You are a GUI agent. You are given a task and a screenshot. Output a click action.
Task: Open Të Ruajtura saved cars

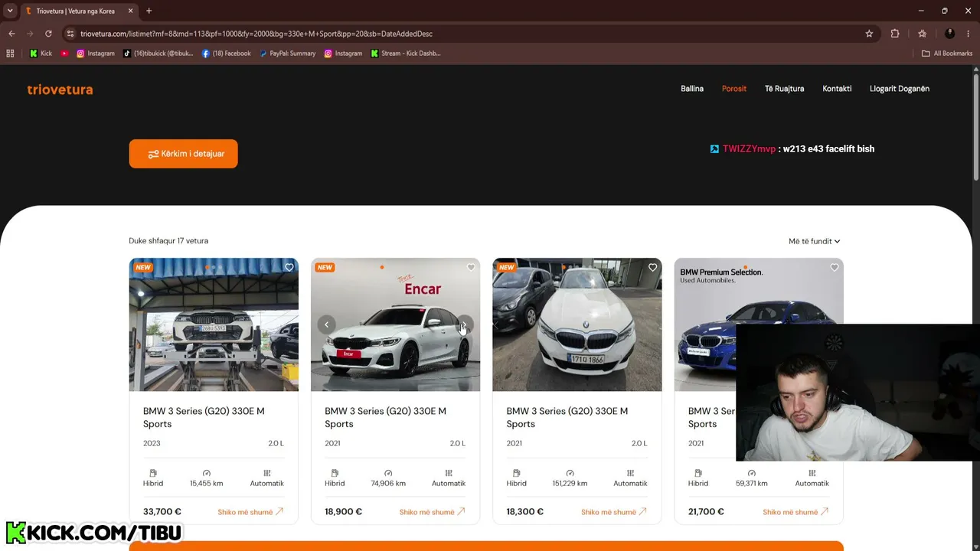[x=784, y=89]
